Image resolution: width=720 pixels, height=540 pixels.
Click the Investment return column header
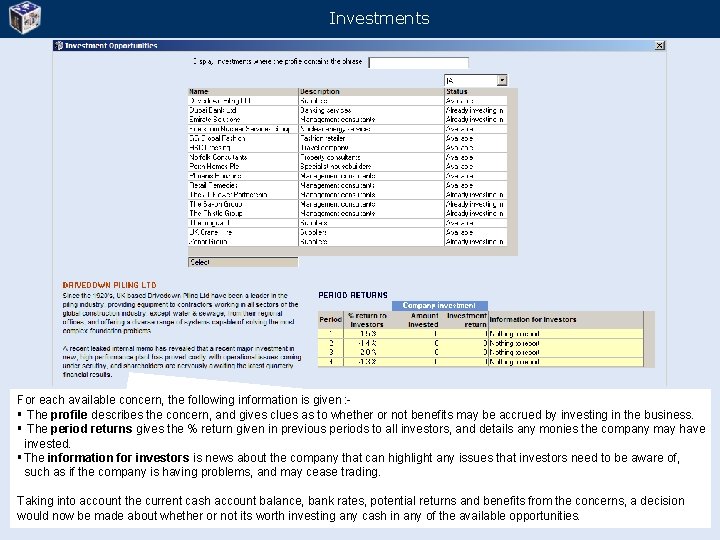point(466,320)
